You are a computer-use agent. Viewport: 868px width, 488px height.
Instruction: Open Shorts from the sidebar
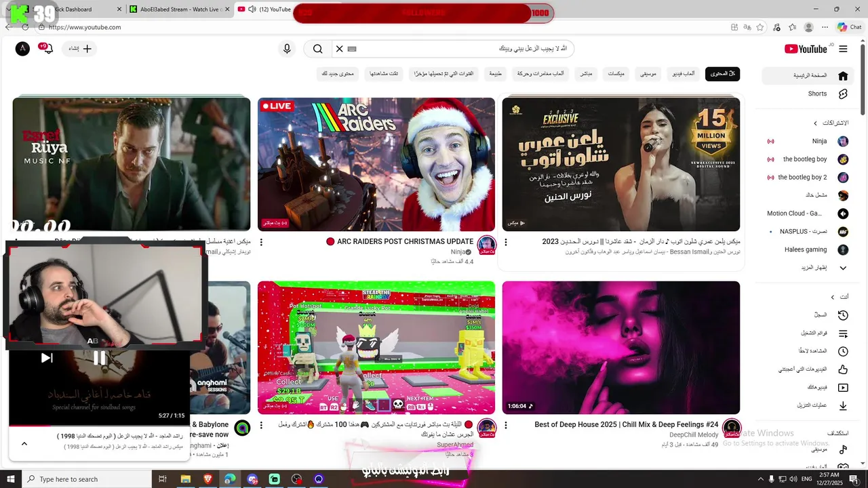coord(808,94)
